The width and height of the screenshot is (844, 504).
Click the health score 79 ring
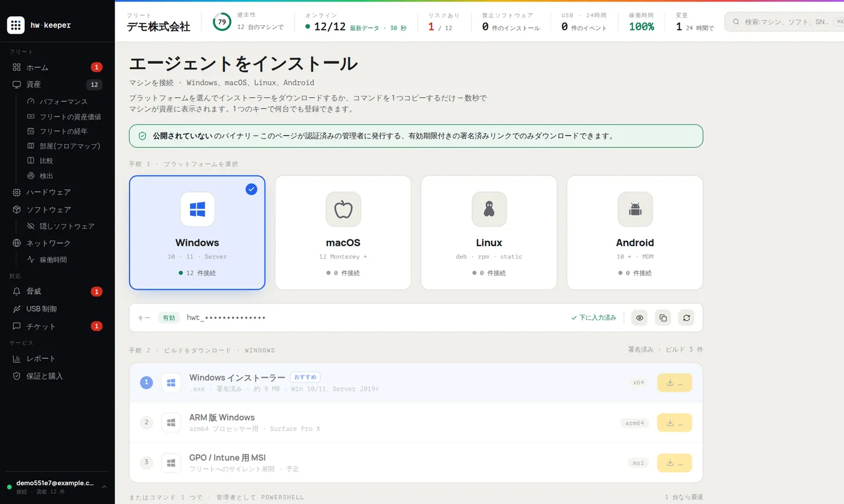(x=222, y=22)
